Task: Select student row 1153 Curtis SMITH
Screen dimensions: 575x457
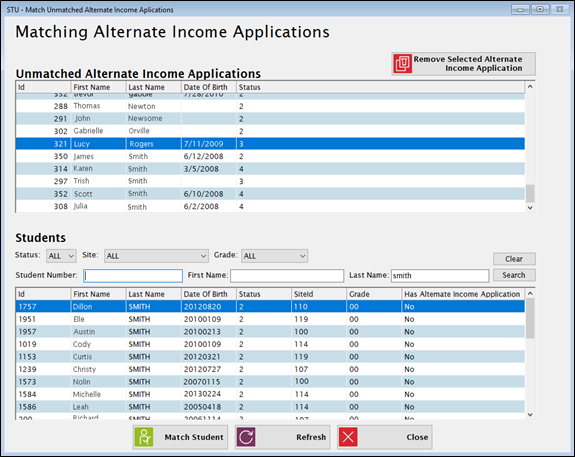Action: click(x=270, y=357)
